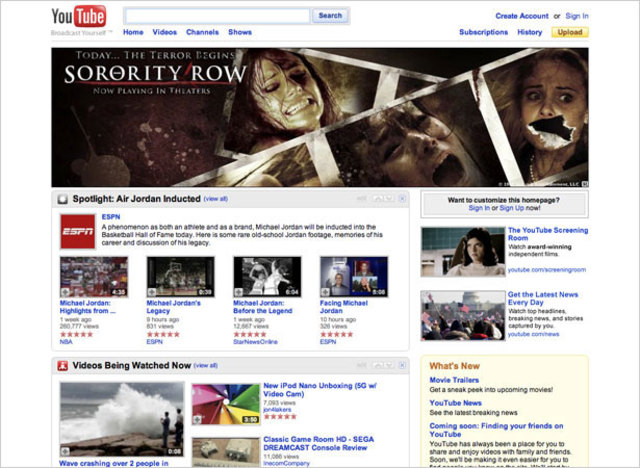Open New iPod Nano Unboxing title
Image resolution: width=640 pixels, height=468 pixels.
point(320,390)
